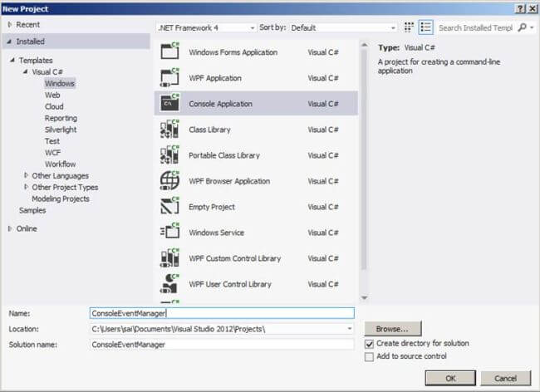Click the search magnifier icon
This screenshot has height=392, width=540.
click(x=523, y=27)
